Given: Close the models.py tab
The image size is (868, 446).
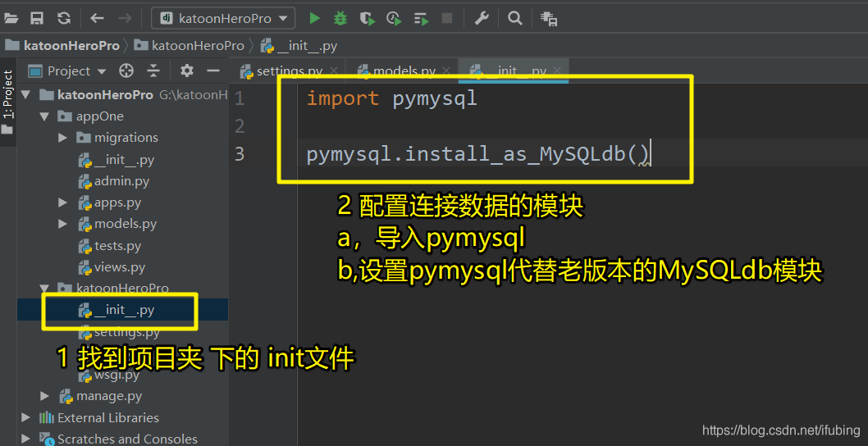Looking at the screenshot, I should pos(445,71).
